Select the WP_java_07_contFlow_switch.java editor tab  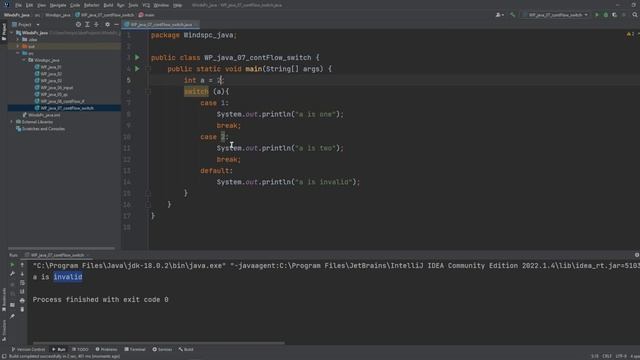point(161,24)
